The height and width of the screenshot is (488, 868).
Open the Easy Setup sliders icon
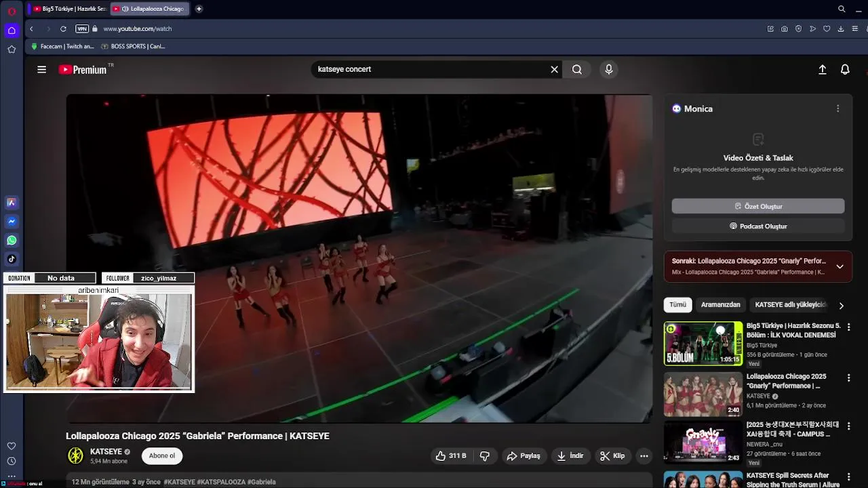point(856,28)
